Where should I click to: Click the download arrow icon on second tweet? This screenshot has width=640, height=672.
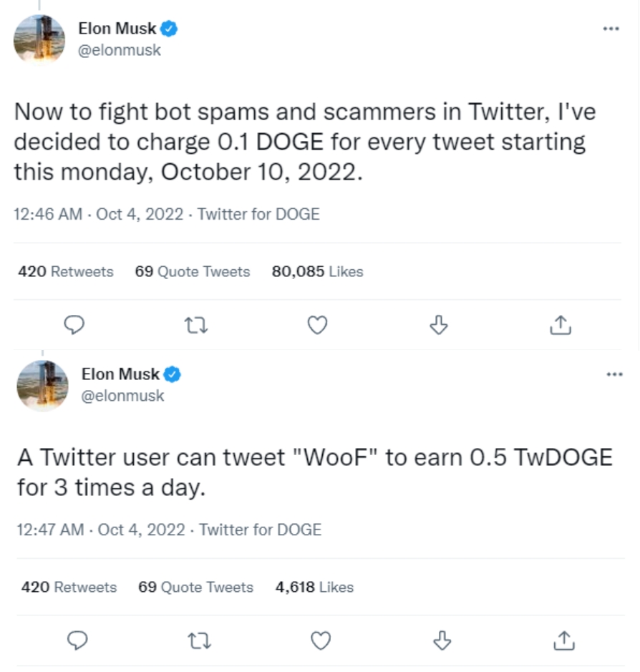[442, 641]
